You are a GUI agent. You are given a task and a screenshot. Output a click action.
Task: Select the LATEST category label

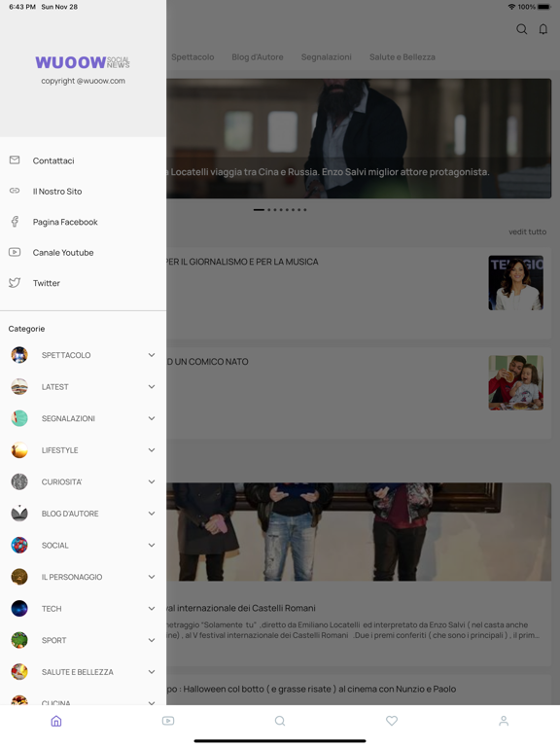point(54,387)
